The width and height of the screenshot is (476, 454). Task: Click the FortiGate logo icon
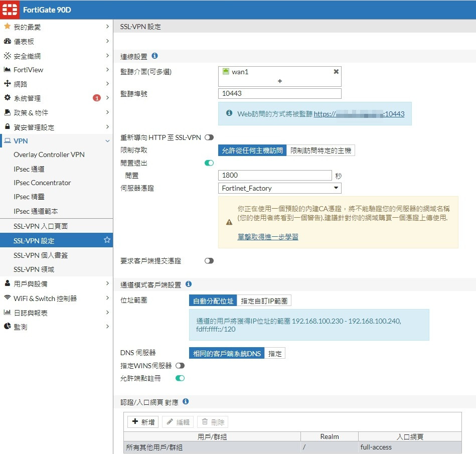tap(10, 10)
